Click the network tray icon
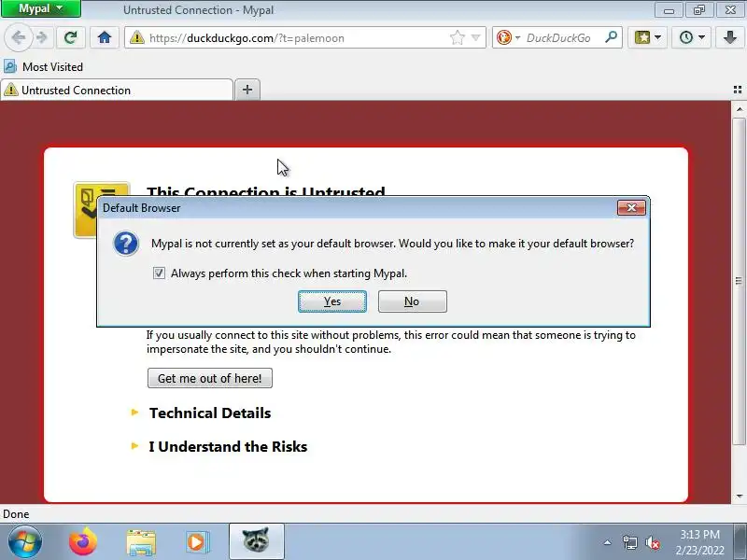Image resolution: width=747 pixels, height=560 pixels. (629, 542)
